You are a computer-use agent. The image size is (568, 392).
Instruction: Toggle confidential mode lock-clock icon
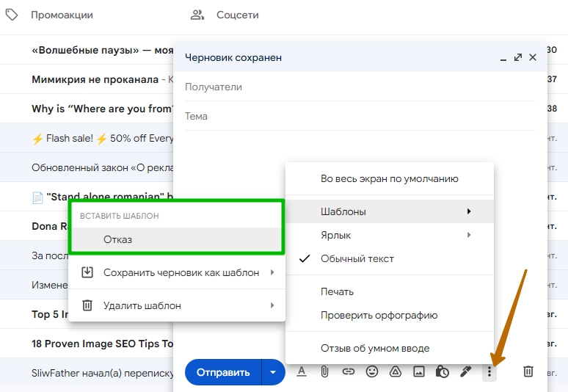pos(443,371)
